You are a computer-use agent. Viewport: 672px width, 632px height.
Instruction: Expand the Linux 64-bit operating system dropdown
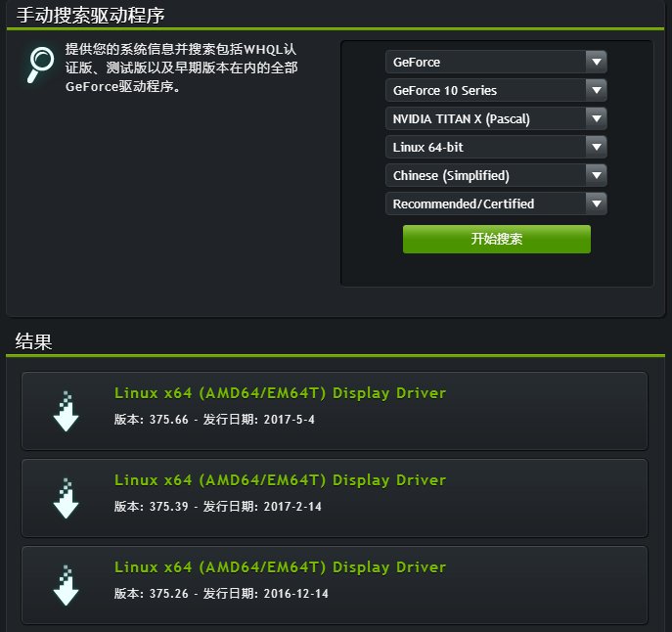click(x=496, y=147)
